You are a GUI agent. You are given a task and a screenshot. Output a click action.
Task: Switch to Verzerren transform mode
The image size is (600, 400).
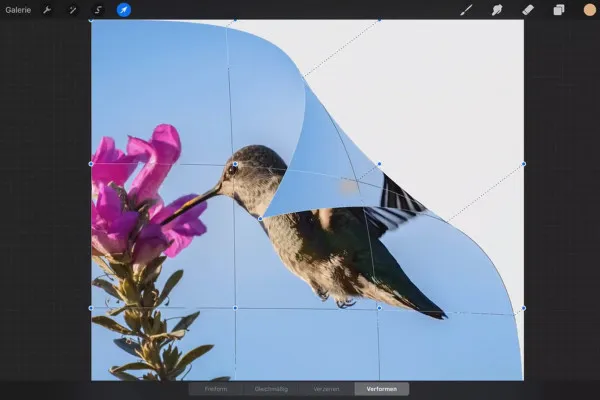pyautogui.click(x=326, y=389)
